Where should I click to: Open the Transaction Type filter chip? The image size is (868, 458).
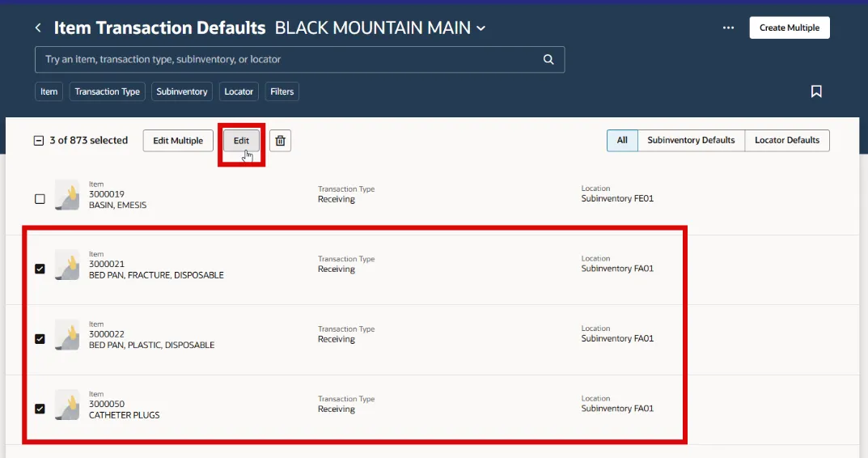(x=107, y=91)
